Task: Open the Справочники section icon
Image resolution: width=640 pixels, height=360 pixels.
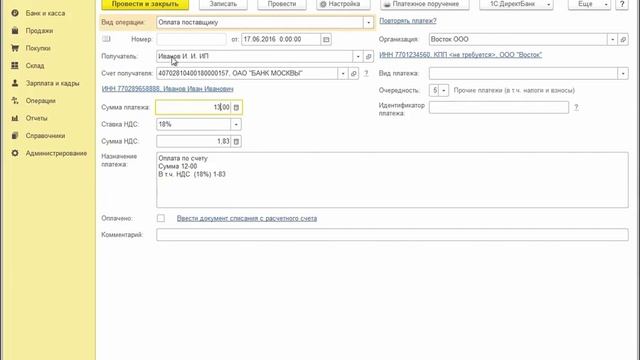Action: point(15,136)
